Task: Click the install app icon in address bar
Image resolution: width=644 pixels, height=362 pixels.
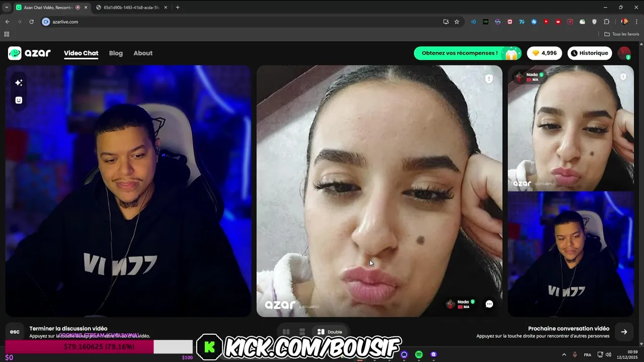Action: 446,22
